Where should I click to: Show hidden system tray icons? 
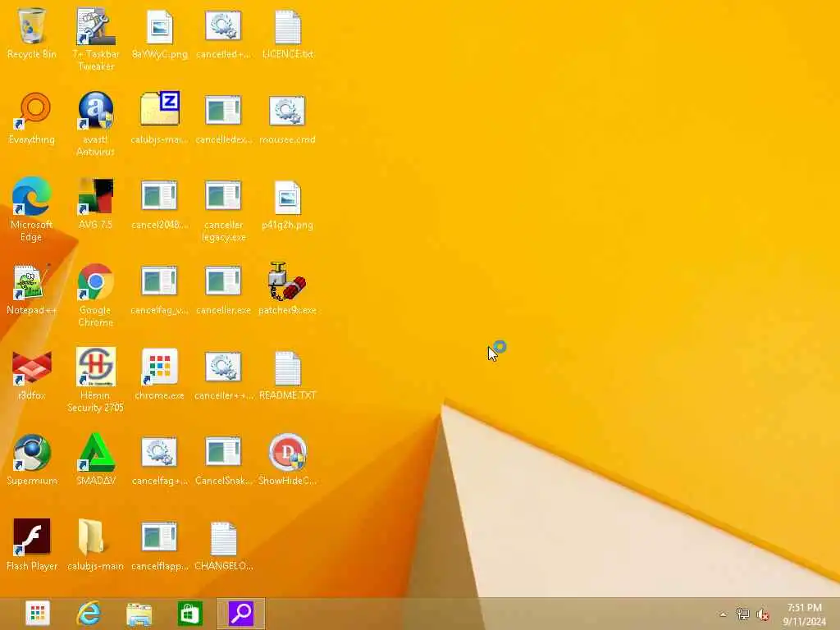pyautogui.click(x=723, y=614)
